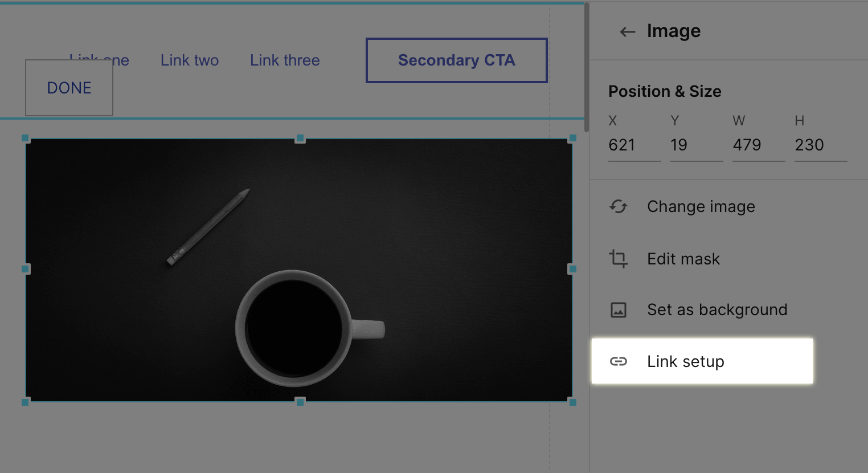The image size is (868, 473).
Task: Click the Secondary CTA button
Action: tap(457, 60)
